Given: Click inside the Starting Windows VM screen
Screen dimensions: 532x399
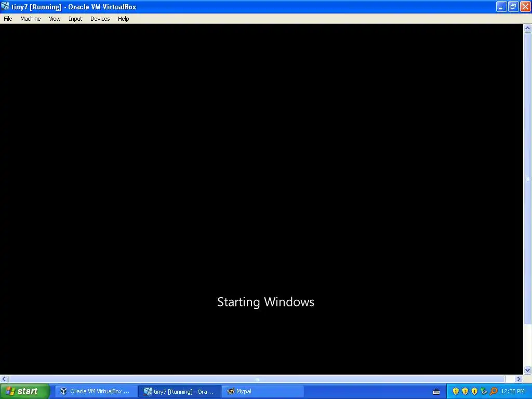Looking at the screenshot, I should (x=262, y=199).
